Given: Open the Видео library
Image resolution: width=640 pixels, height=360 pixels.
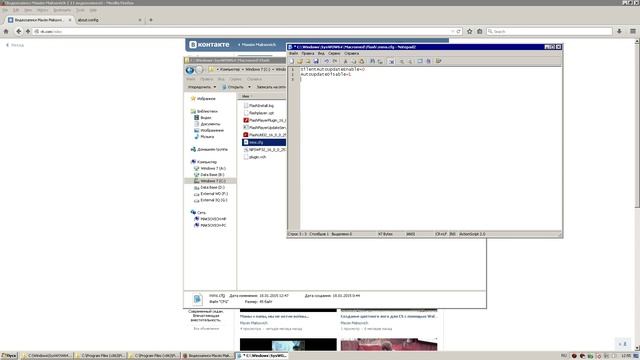Looking at the screenshot, I should coord(203,118).
